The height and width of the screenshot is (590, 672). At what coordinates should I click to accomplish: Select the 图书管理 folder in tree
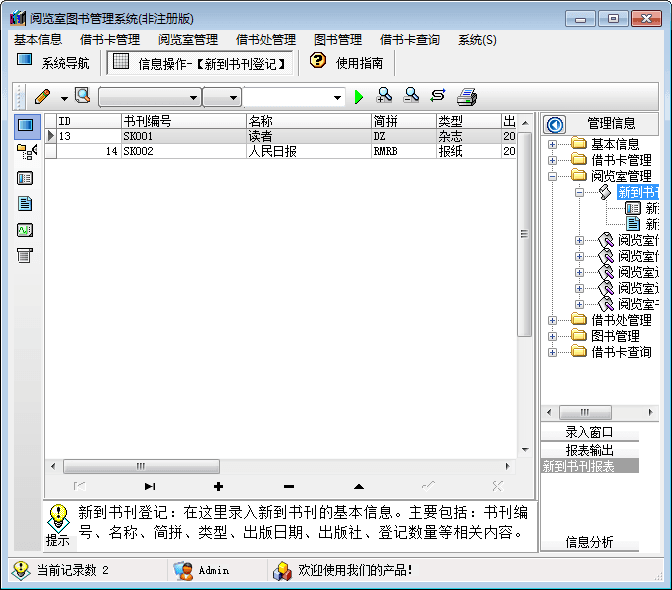(615, 336)
